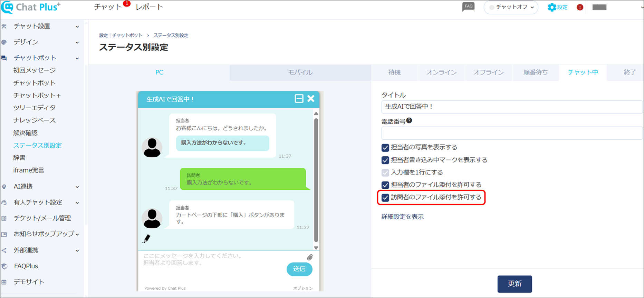Viewport: 644px width, 298px height.
Task: Click the 設定 breadcrumb link
Action: (x=104, y=36)
